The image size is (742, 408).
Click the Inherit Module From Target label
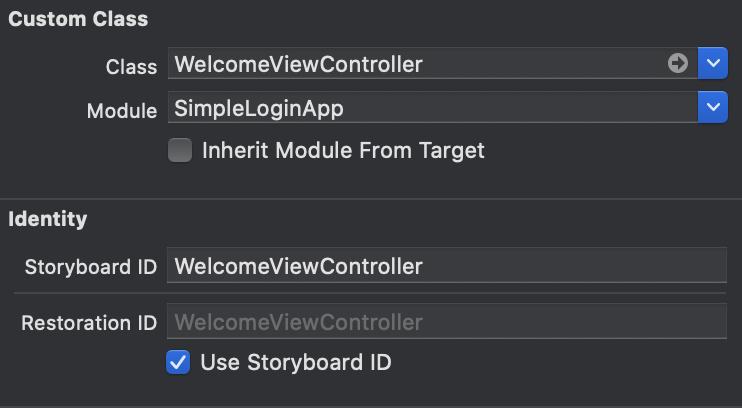343,151
